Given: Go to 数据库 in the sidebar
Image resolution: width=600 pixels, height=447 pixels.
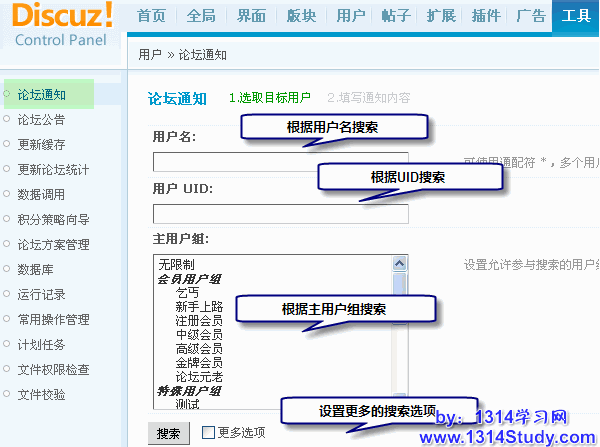Looking at the screenshot, I should point(35,269).
